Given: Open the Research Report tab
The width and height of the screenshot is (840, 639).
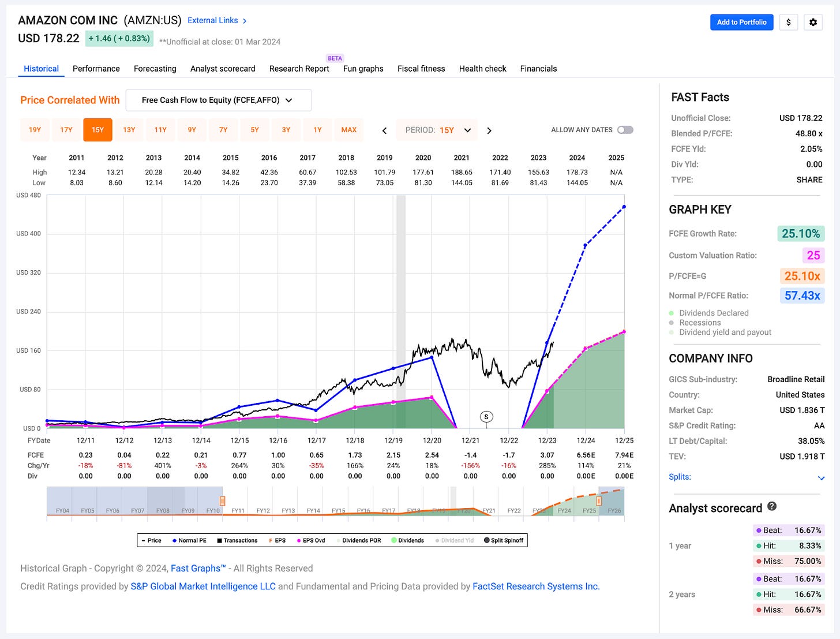Looking at the screenshot, I should point(299,69).
